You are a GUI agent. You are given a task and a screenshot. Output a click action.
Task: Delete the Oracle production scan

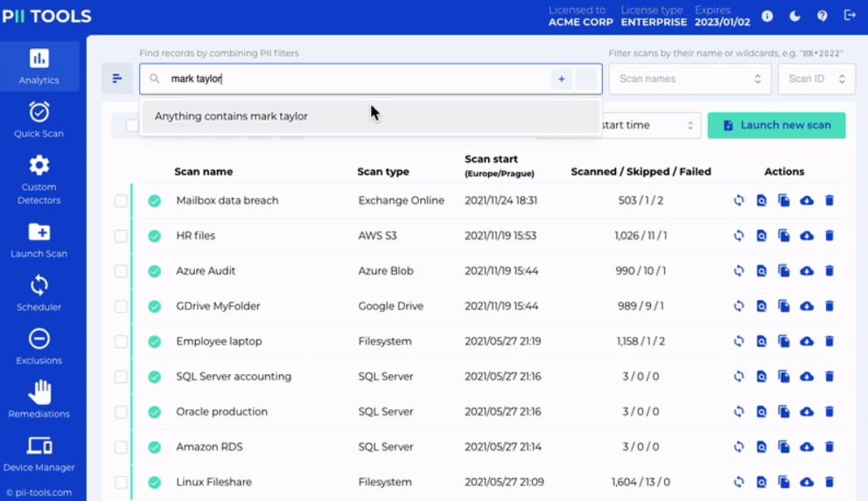pos(829,412)
